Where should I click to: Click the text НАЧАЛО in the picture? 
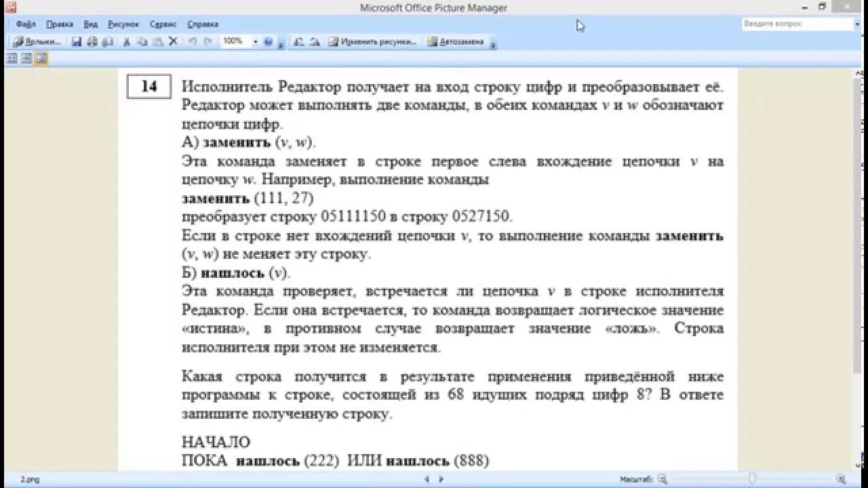click(216, 442)
